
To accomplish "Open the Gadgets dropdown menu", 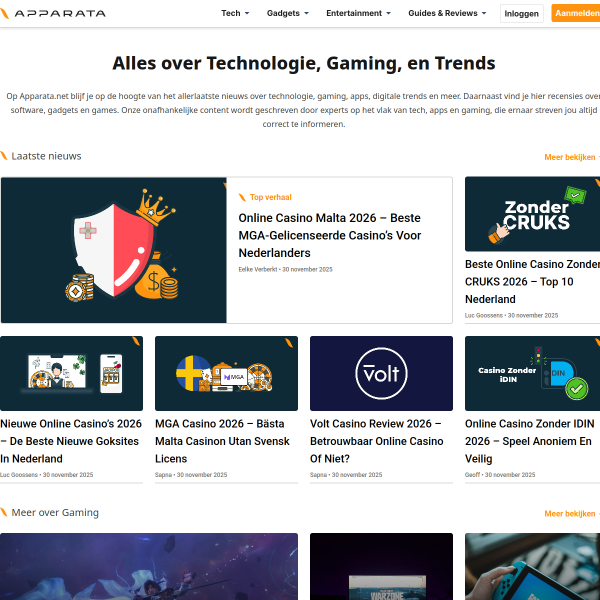I will (287, 13).
